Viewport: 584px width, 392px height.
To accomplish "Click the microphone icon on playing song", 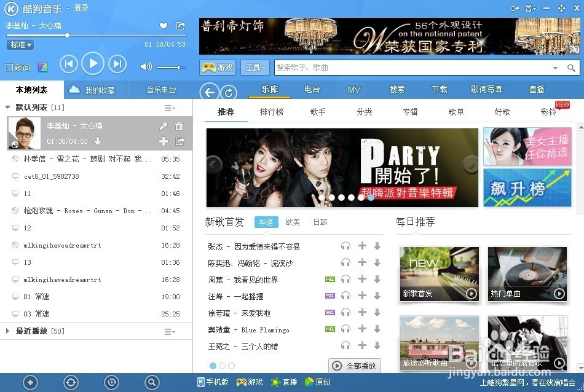I will (x=163, y=126).
